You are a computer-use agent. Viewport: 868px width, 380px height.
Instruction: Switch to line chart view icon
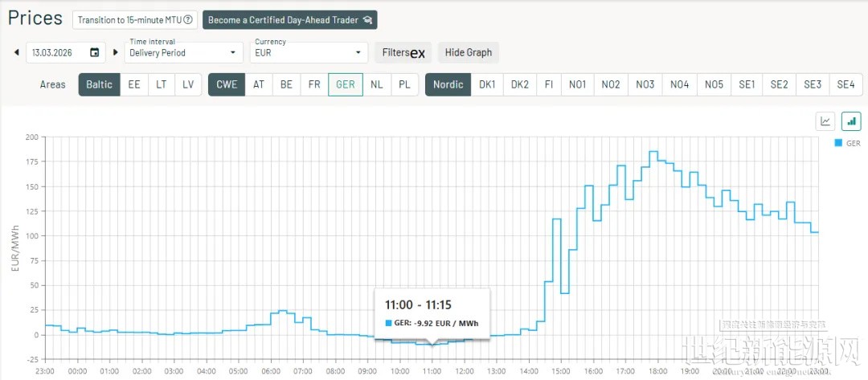point(825,121)
